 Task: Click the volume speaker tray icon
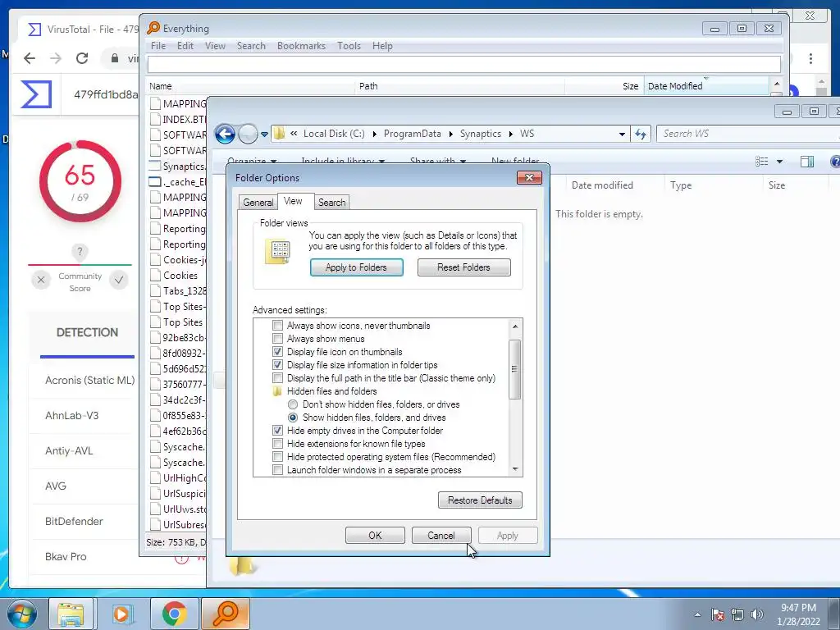pos(756,614)
